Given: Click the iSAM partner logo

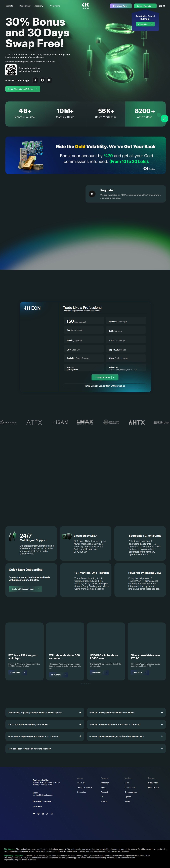Looking at the screenshot, I should 60,422.
